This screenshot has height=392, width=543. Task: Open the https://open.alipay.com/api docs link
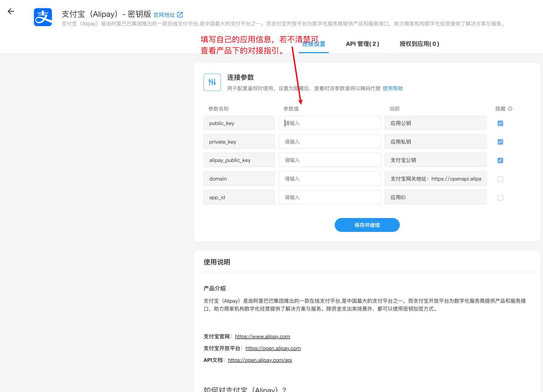click(260, 360)
